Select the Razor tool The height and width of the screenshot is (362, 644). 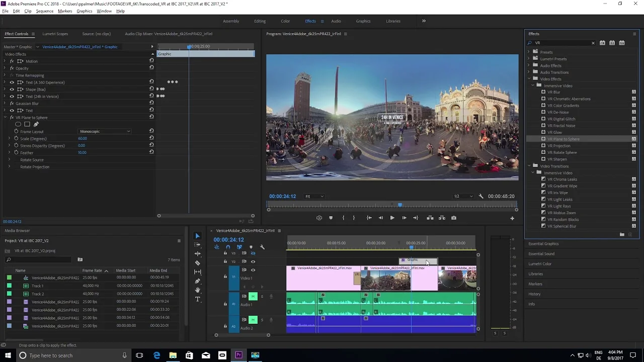198,262
